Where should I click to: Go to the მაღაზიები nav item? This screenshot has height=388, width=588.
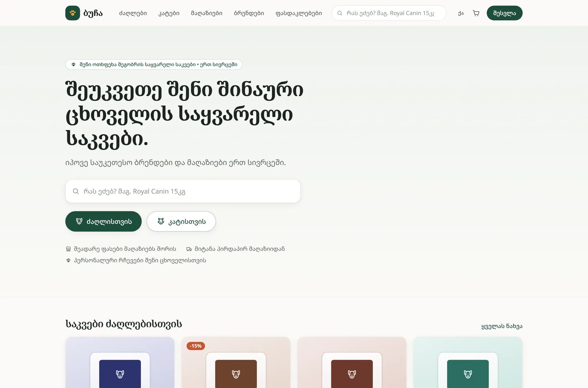click(207, 13)
